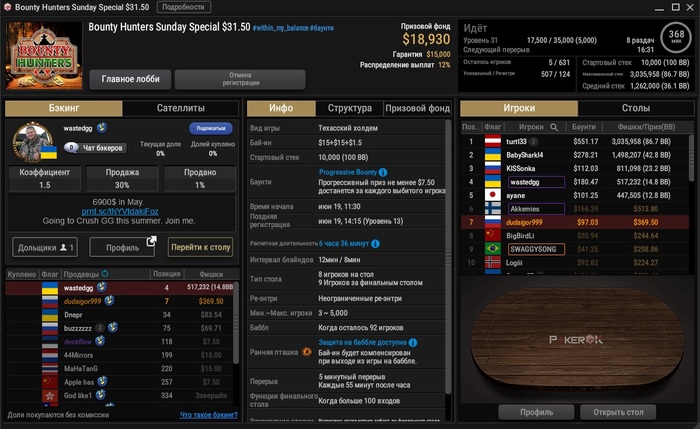This screenshot has height=429, width=700.
Task: Click backing badge icon in buzzzzzz seller row
Action: pos(113,328)
